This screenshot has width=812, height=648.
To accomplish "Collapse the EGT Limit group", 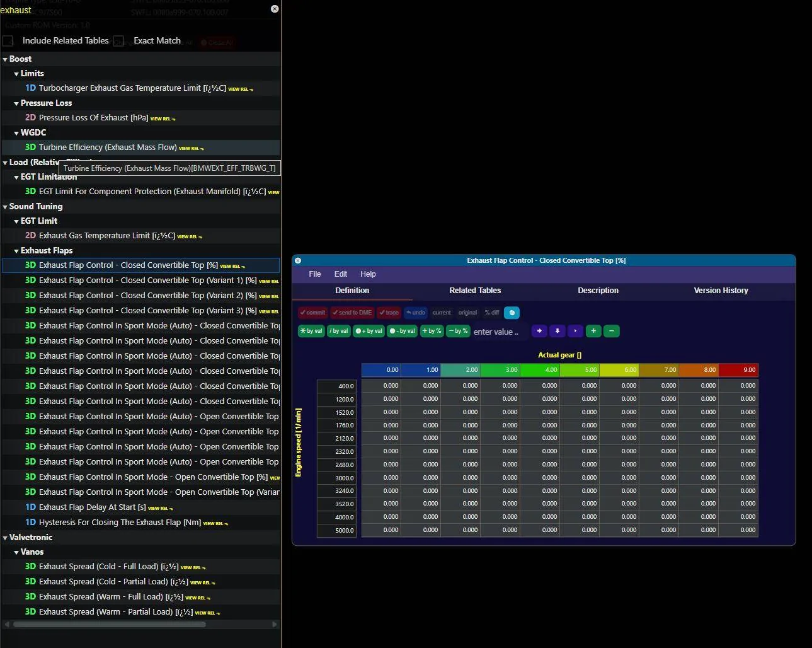I will pyautogui.click(x=16, y=221).
